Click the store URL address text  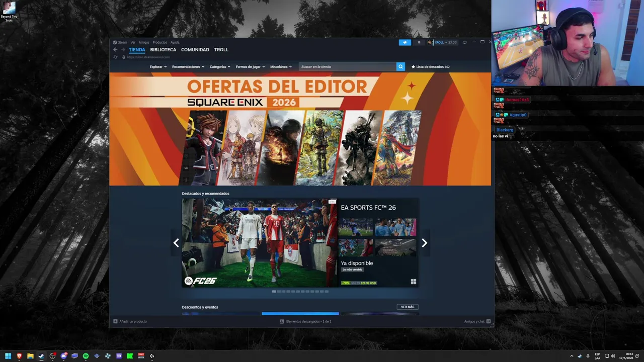[x=148, y=57]
